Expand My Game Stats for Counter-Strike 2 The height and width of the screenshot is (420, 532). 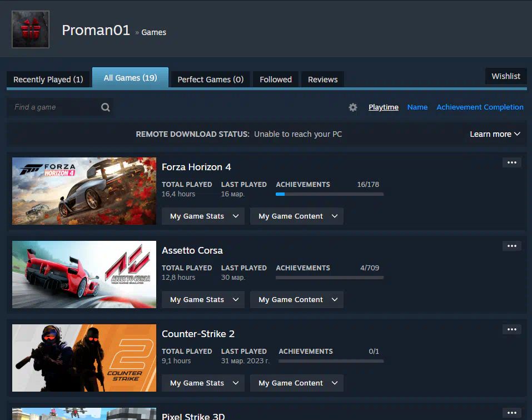pos(203,383)
